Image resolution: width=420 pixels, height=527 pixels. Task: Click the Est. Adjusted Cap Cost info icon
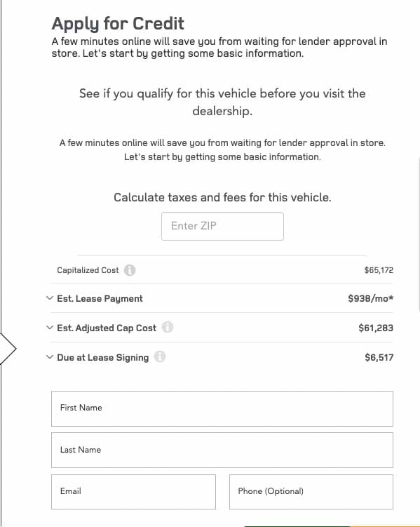[168, 327]
